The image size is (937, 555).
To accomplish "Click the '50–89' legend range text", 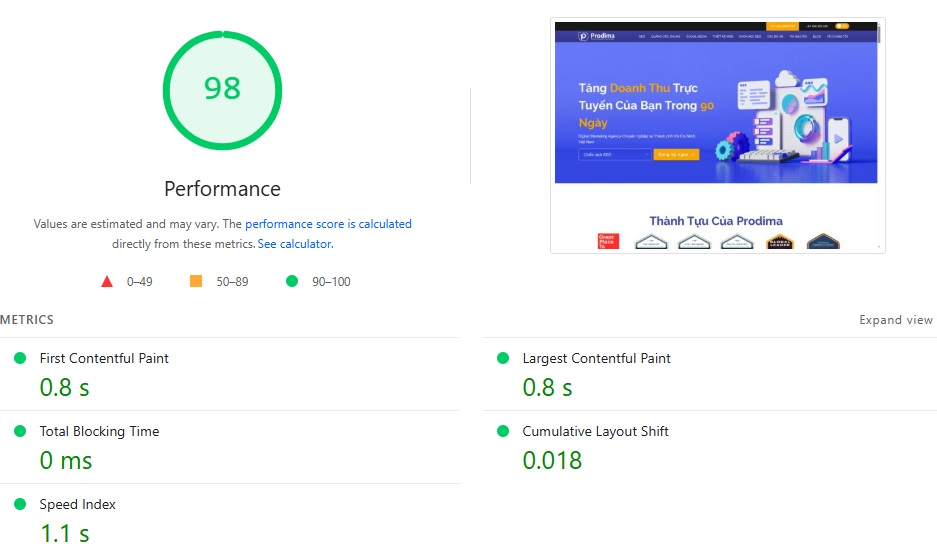I will (x=232, y=281).
